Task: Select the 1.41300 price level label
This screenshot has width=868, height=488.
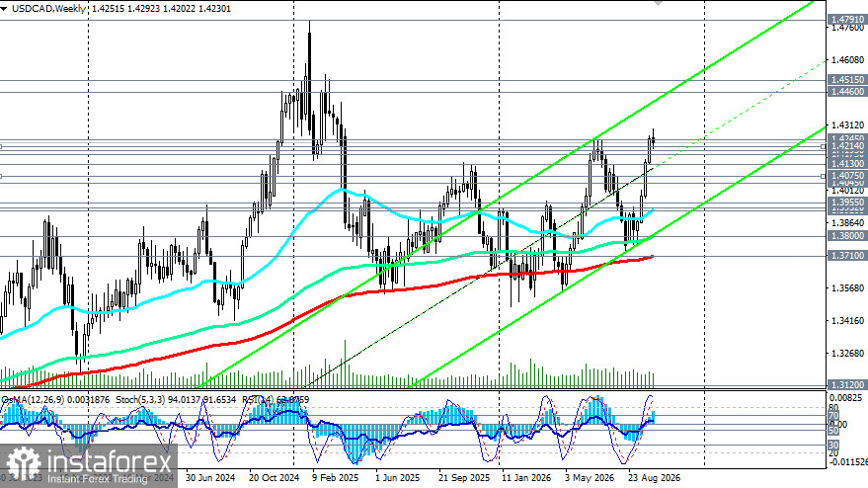Action: point(847,164)
